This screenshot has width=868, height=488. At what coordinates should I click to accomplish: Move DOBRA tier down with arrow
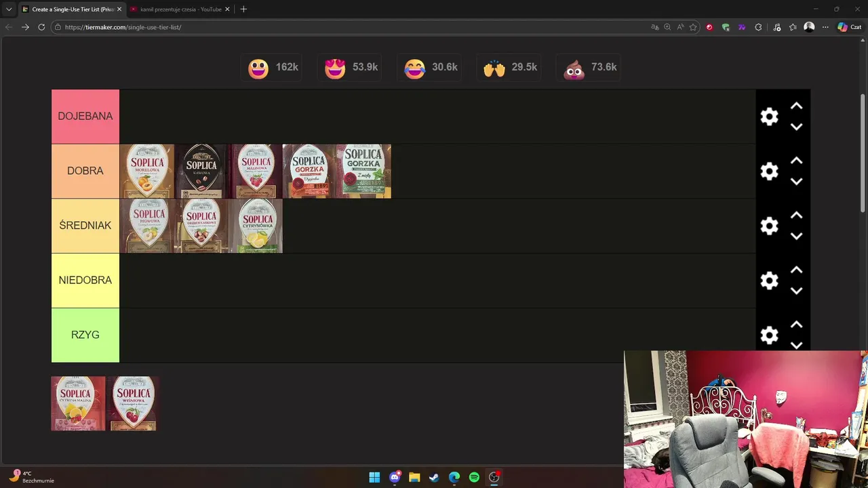pos(797,182)
